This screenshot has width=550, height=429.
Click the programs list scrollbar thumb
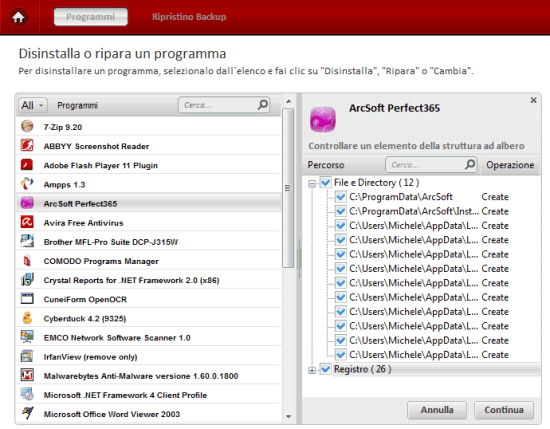(x=288, y=188)
